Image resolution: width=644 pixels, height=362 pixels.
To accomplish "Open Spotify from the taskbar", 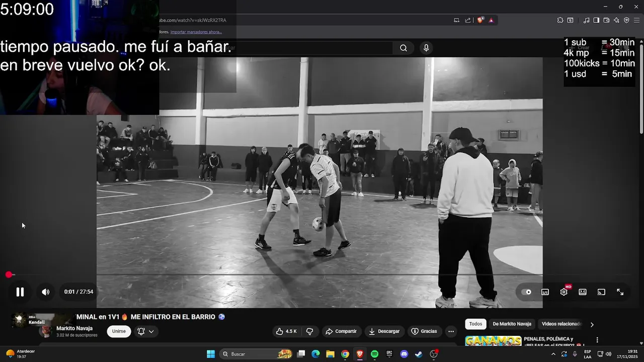I will point(374,354).
